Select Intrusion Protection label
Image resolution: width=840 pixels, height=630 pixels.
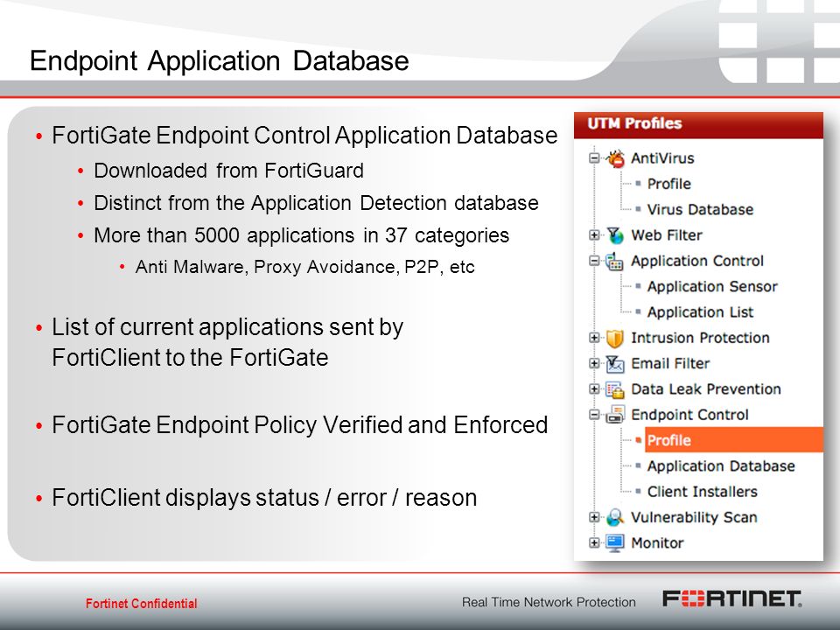[x=700, y=338]
